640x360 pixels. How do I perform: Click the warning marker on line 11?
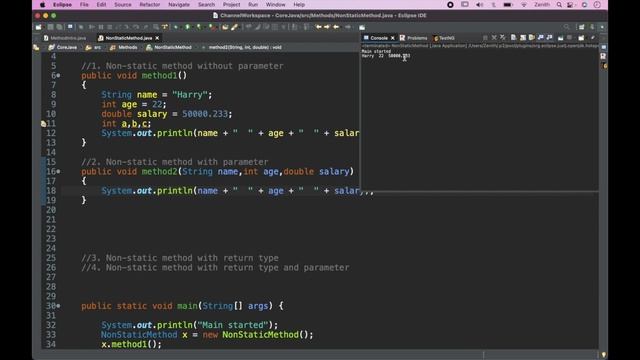[43, 124]
